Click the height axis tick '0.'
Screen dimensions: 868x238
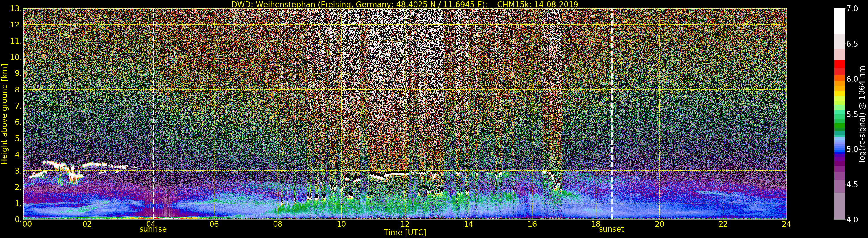[18, 220]
